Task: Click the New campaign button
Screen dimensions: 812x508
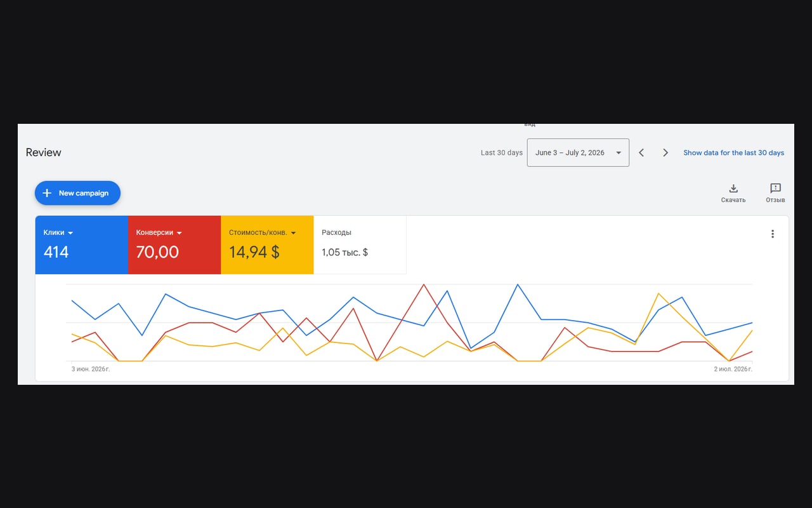Action: (77, 193)
